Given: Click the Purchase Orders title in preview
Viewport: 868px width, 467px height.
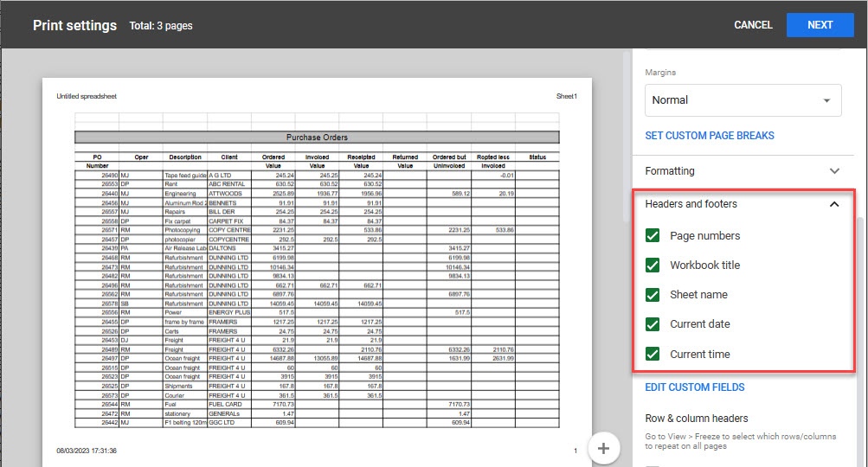Looking at the screenshot, I should [x=317, y=137].
